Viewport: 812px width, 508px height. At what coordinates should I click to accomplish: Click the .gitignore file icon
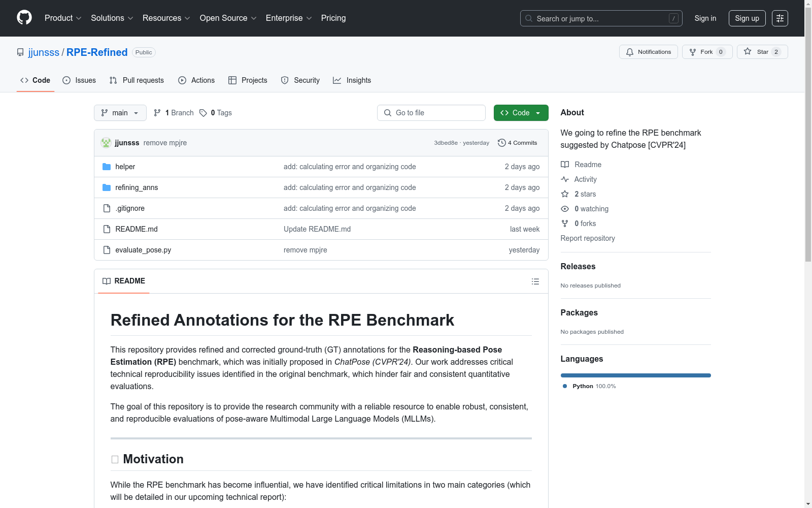(x=107, y=208)
